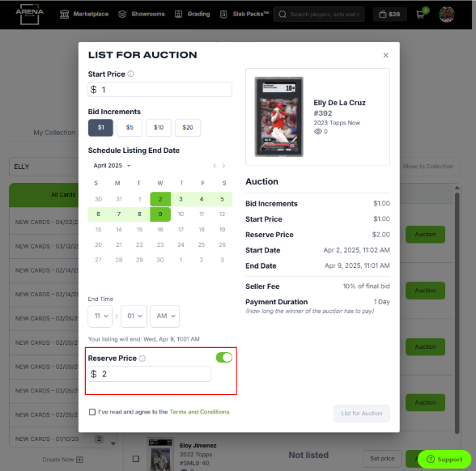476x471 pixels.
Task: Expand the April 2025 month dropdown
Action: click(113, 166)
